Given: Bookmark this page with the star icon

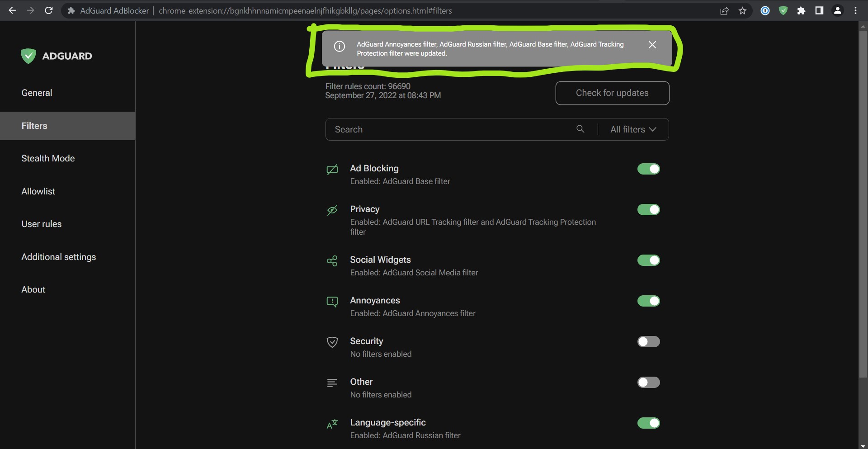Looking at the screenshot, I should coord(742,11).
